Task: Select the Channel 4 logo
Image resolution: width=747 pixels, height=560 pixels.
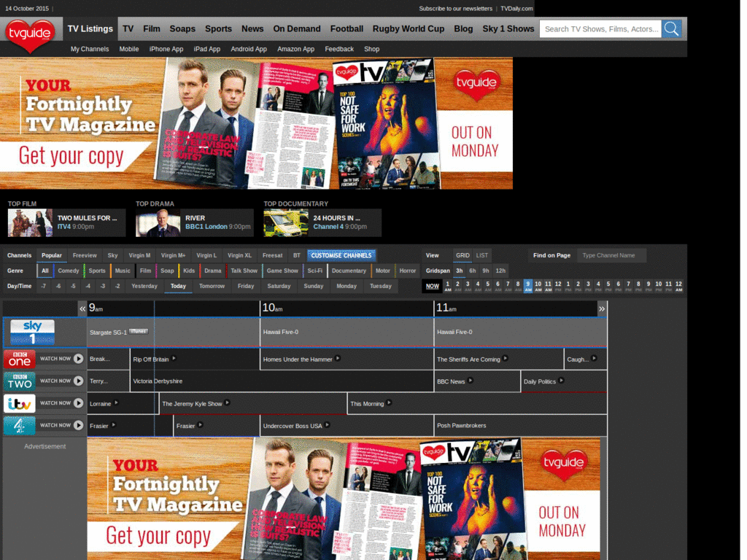Action: pyautogui.click(x=19, y=425)
